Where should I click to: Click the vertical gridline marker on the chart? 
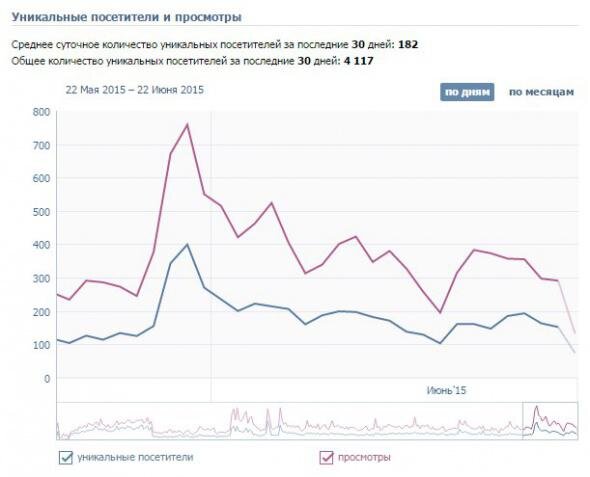211,256
